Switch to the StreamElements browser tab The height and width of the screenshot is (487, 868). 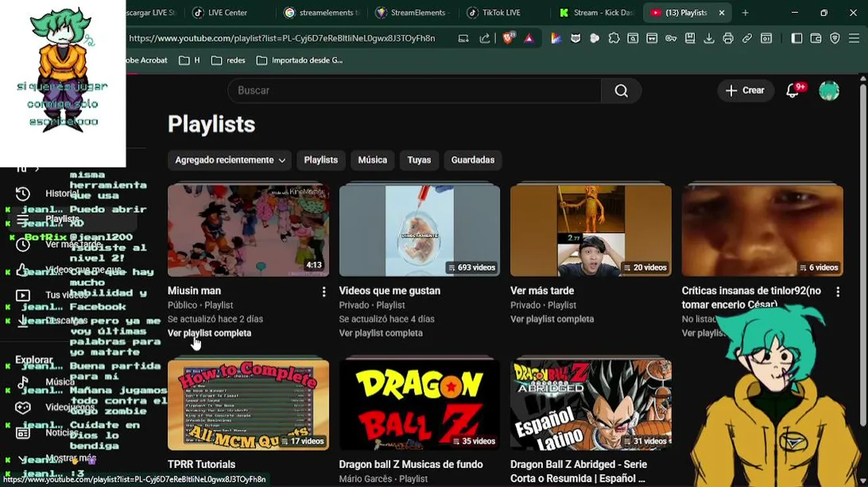411,12
